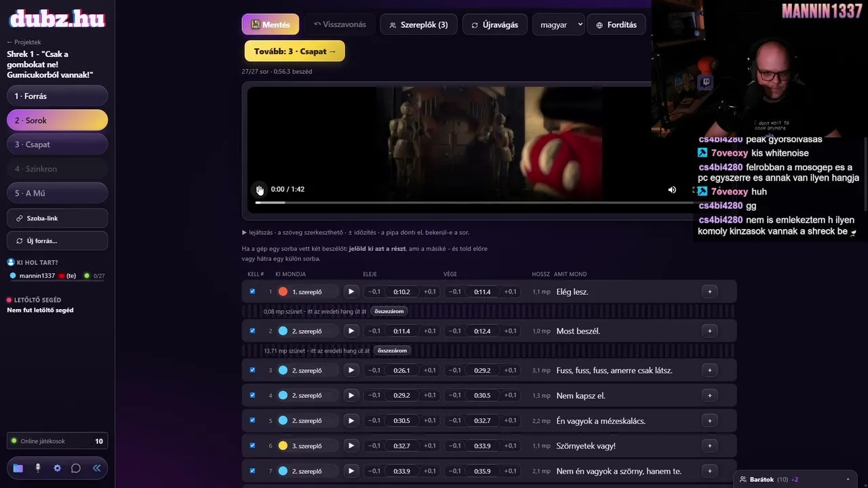868x488 pixels.
Task: Edit line 3 start time field '0:26.1'
Action: coord(401,371)
